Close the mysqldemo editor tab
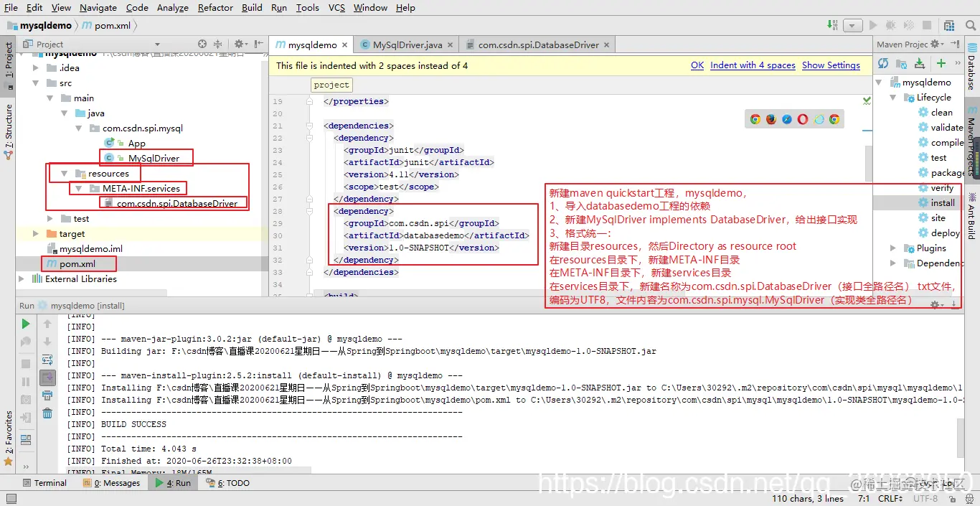The image size is (980, 506). [345, 44]
